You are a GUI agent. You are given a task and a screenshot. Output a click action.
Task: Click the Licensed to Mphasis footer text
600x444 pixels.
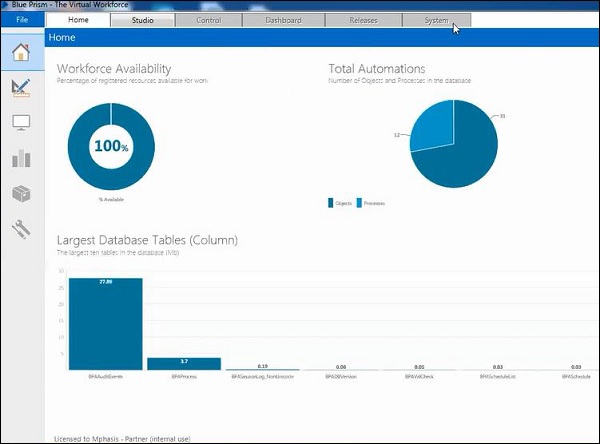pos(122,439)
